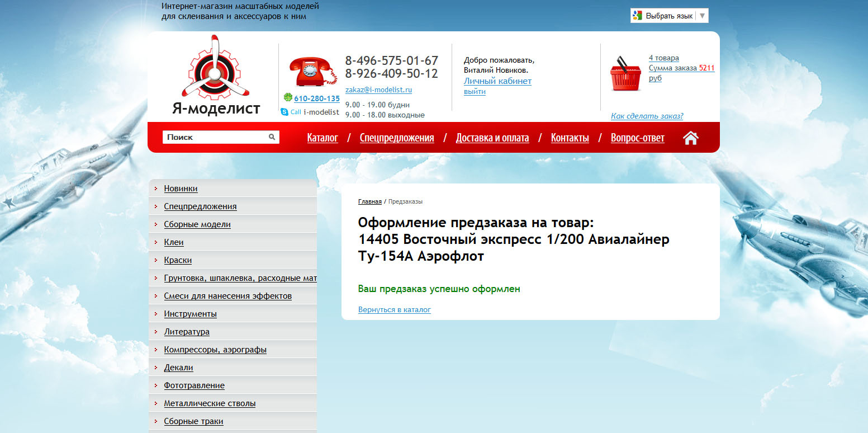
Task: Expand the Сборные модели category
Action: (197, 224)
